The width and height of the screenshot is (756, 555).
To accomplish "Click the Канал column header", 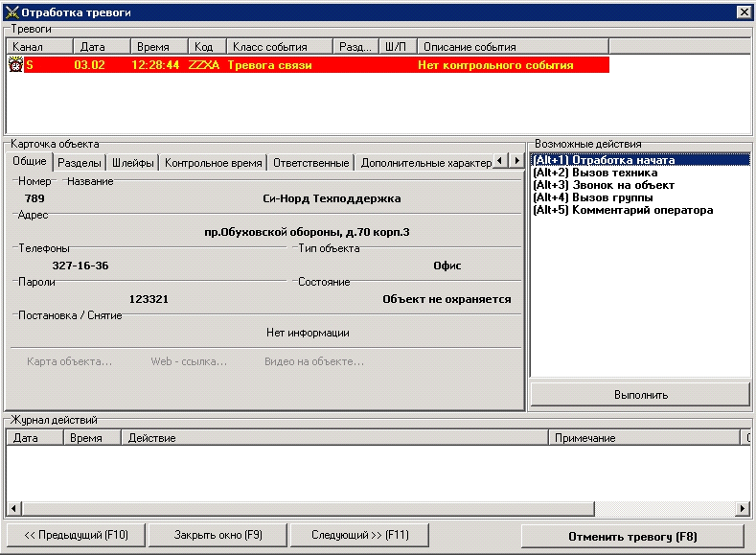I will [39, 47].
